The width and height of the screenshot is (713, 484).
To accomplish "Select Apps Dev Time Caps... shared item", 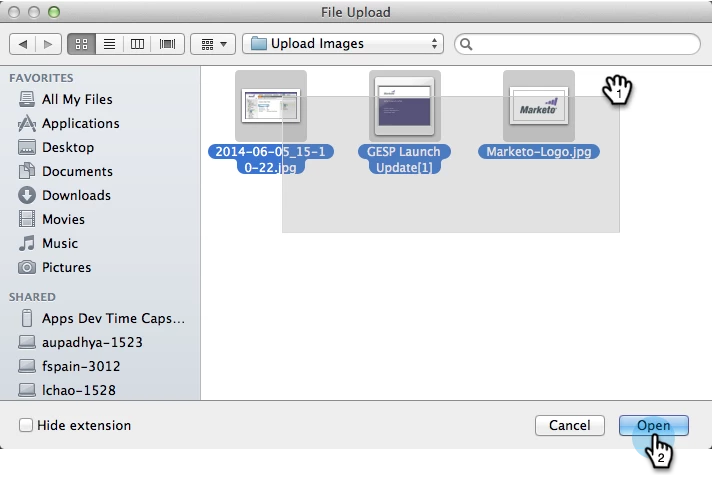I will [113, 318].
